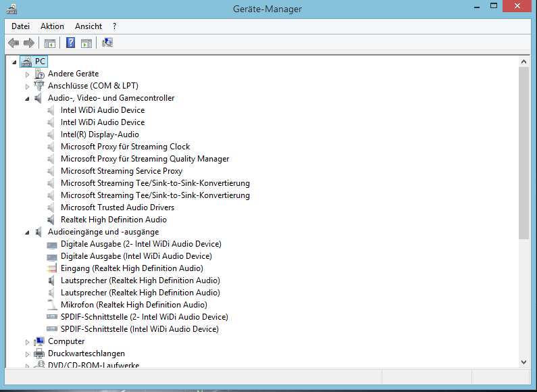Toggle the action pane toolbar icon
The height and width of the screenshot is (392, 537).
(x=86, y=43)
